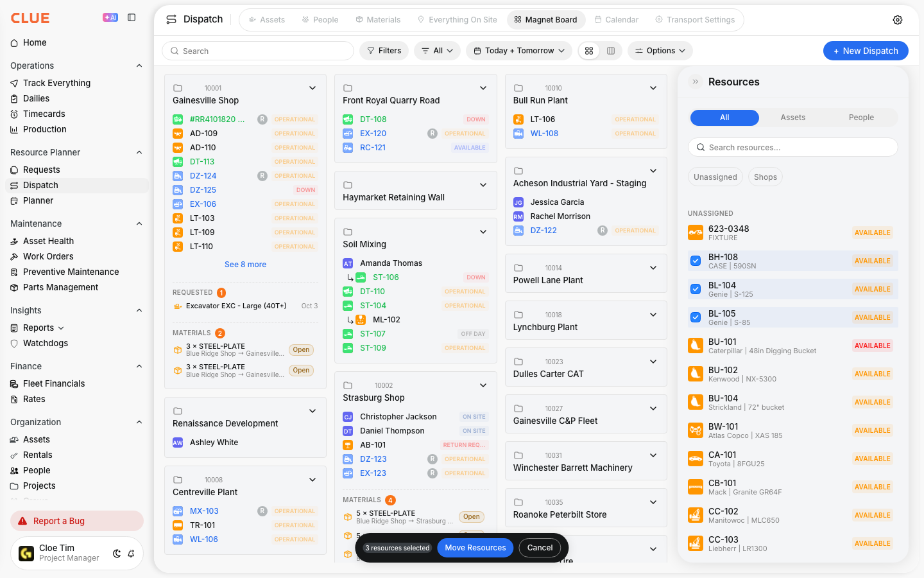Toggle dark mode moon icon
This screenshot has width=924, height=578.
click(117, 553)
